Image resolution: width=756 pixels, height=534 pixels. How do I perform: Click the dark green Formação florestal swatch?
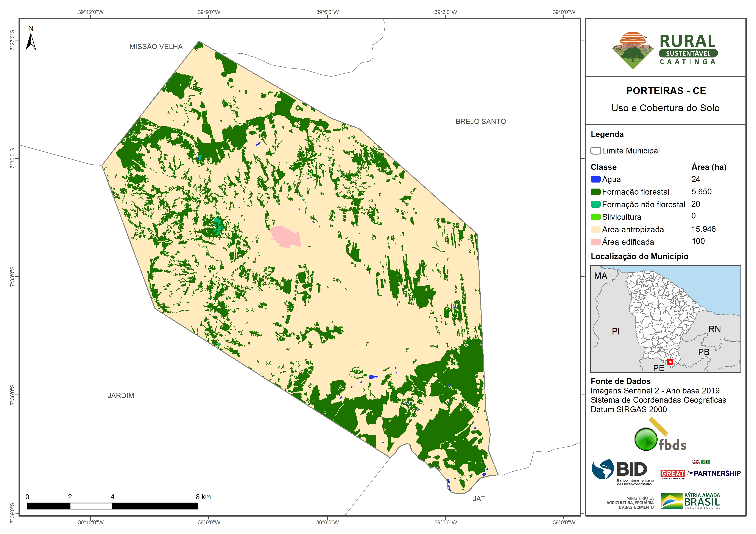[x=595, y=192]
